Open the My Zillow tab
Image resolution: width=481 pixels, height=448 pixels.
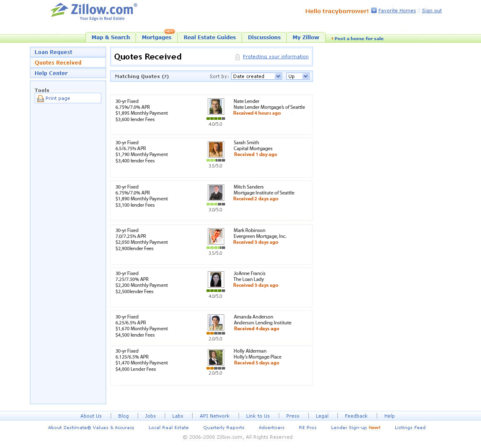306,38
